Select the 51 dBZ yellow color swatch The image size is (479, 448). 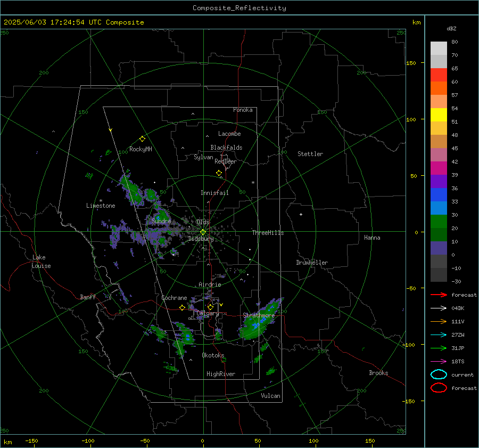pyautogui.click(x=439, y=115)
